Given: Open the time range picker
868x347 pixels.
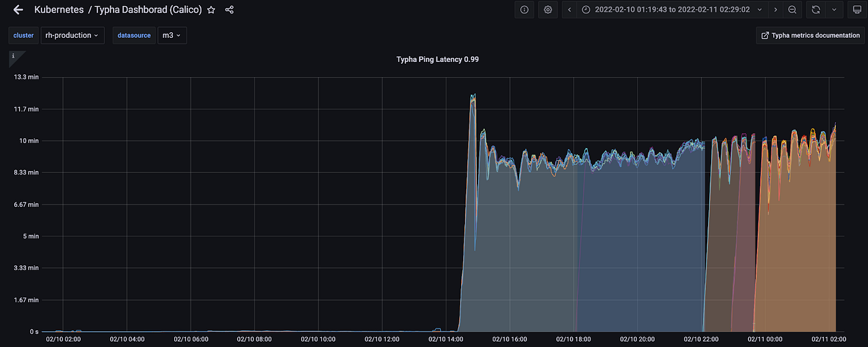Looking at the screenshot, I should 672,10.
